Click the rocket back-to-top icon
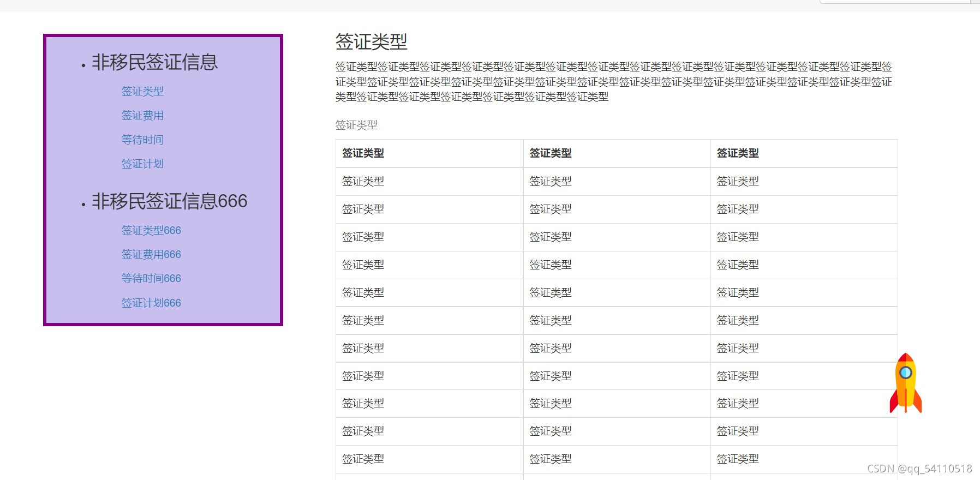 click(x=905, y=383)
